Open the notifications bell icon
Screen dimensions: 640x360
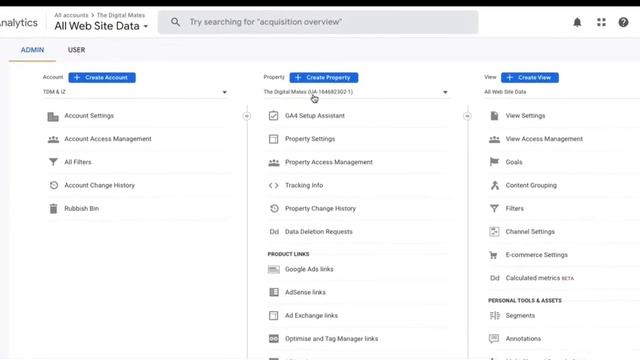click(577, 22)
